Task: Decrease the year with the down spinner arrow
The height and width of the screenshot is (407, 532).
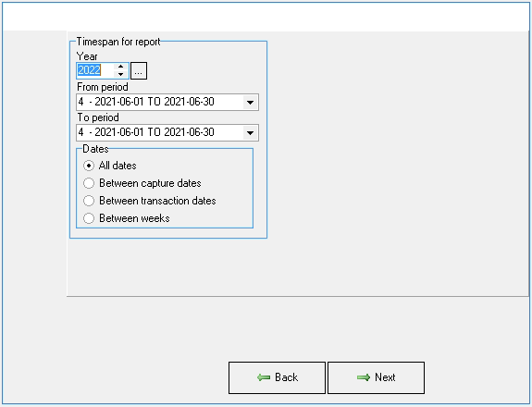Action: [121, 74]
